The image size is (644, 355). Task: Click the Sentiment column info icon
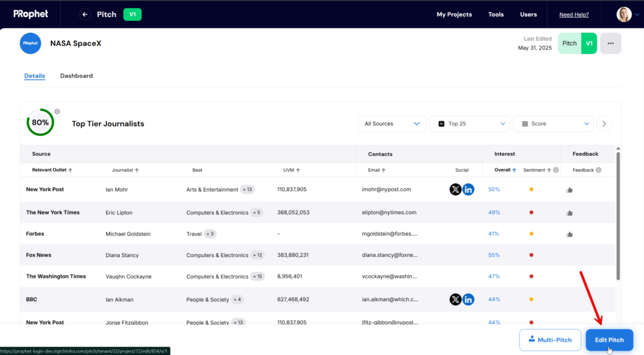pos(556,170)
